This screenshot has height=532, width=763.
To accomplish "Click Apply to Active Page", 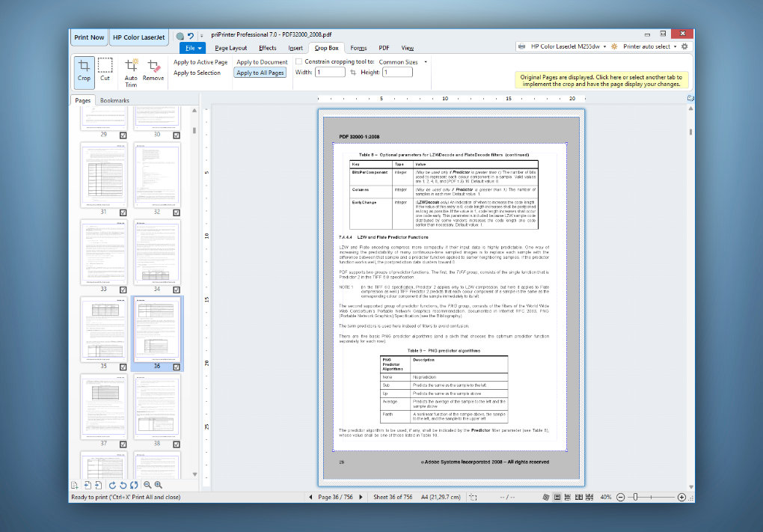I will (200, 62).
